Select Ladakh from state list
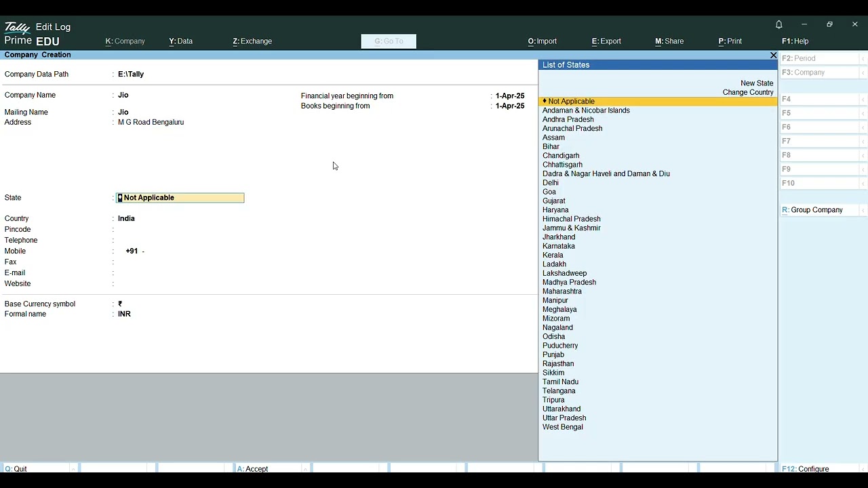 click(x=554, y=264)
